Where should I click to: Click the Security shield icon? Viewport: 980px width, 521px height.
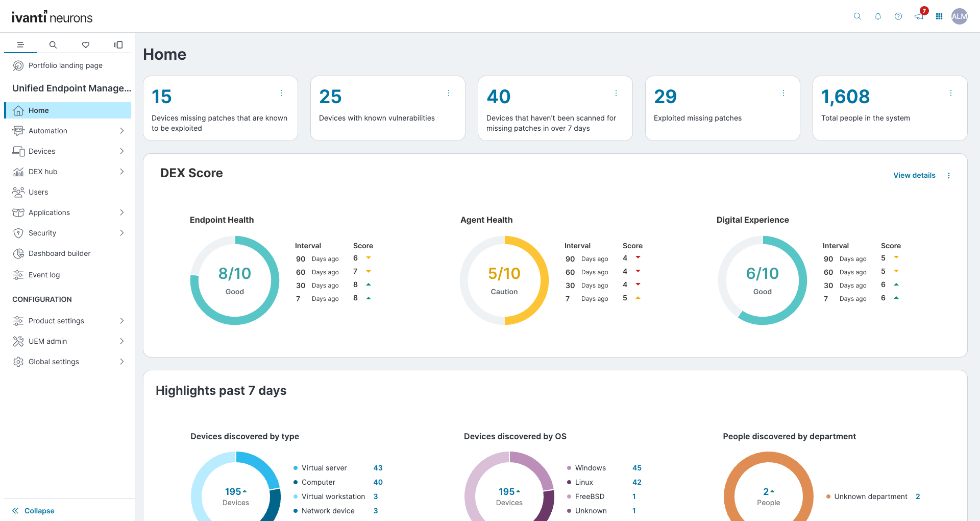18,233
